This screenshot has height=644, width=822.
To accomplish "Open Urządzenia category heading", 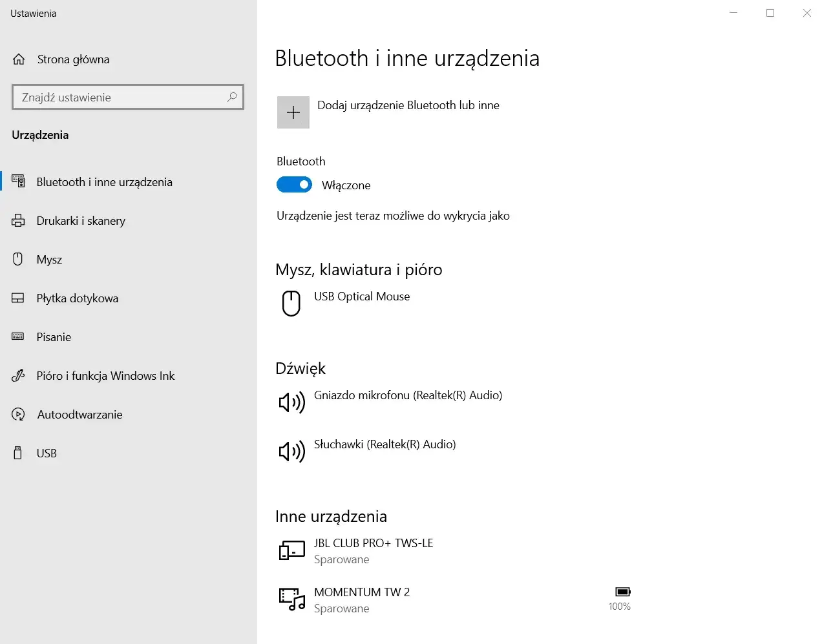I will point(40,134).
